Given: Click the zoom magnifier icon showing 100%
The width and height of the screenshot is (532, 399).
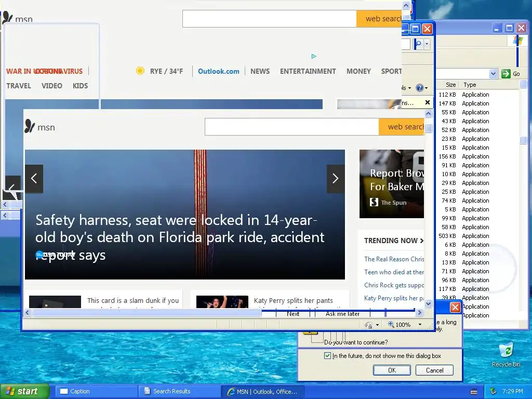Looking at the screenshot, I should (391, 324).
